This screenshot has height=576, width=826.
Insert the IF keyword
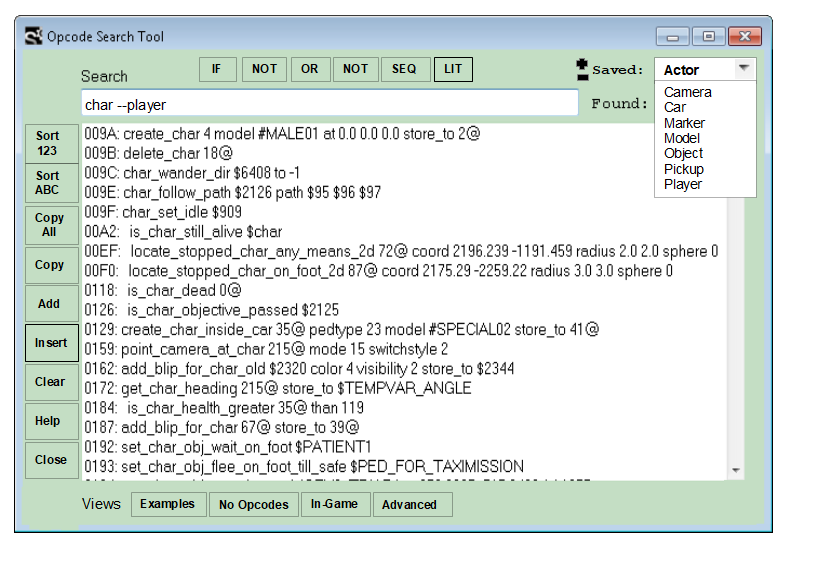[219, 69]
